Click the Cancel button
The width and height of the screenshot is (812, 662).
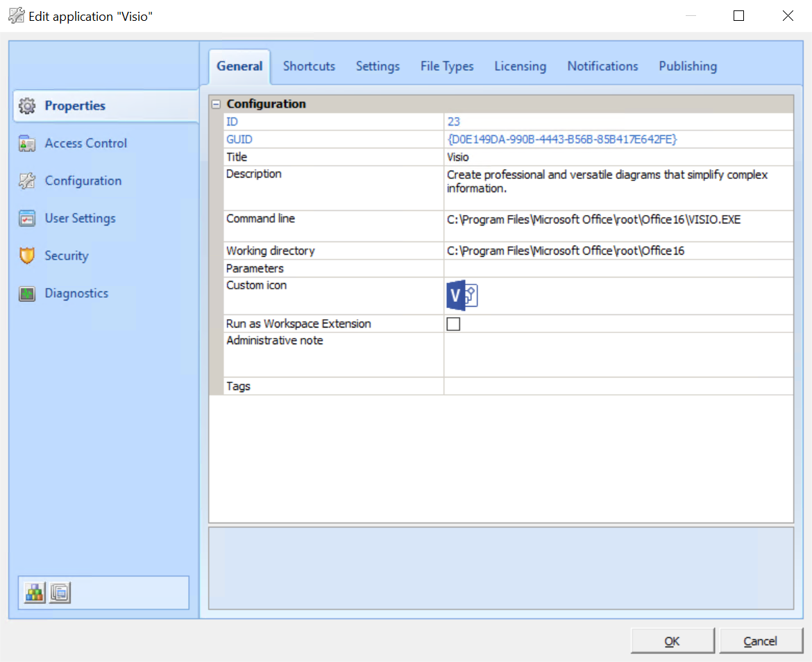coord(761,641)
